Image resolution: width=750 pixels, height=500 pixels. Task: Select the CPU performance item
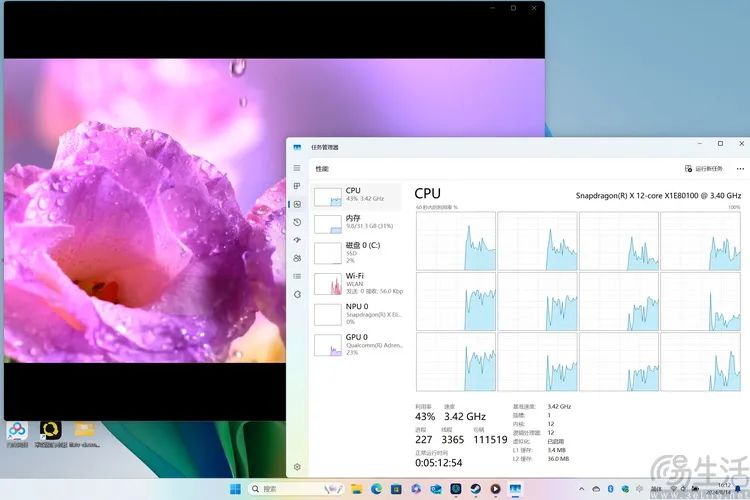click(357, 195)
